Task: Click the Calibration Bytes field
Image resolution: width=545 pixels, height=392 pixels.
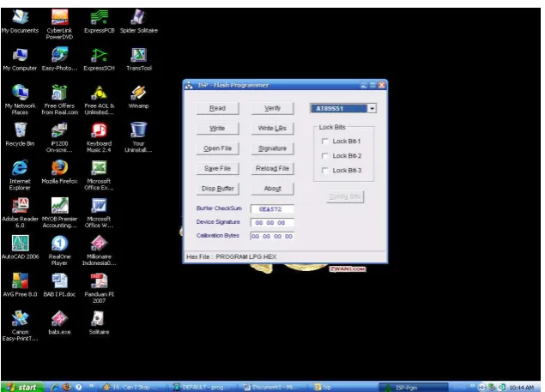Action: coord(272,236)
